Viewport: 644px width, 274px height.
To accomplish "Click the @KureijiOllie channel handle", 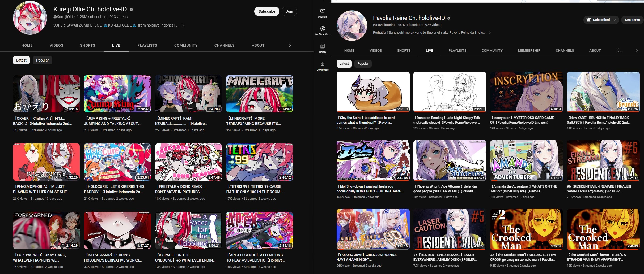I will click(64, 17).
